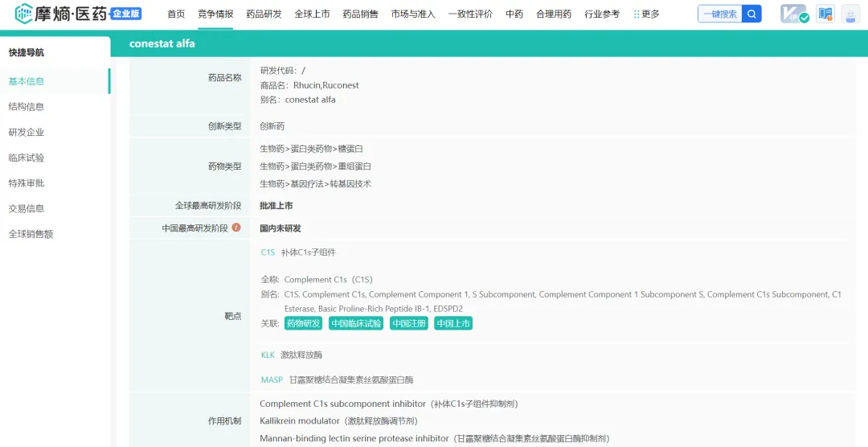Click the 中国临床试验 tag button
Image resolution: width=868 pixels, height=447 pixels.
(x=355, y=323)
